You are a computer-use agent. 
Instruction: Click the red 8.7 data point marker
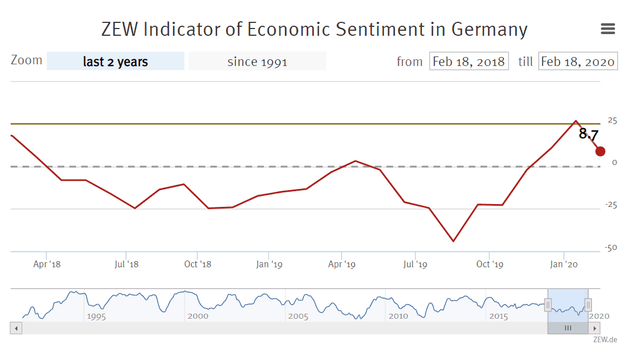600,151
